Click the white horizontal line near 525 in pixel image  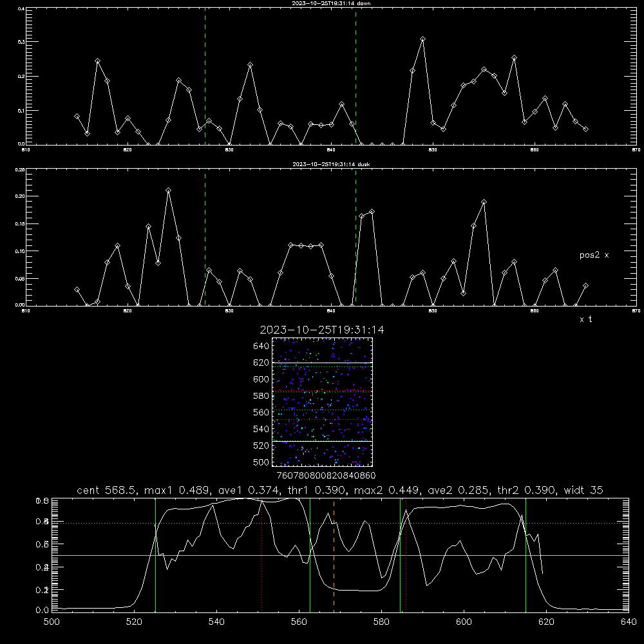[322, 441]
